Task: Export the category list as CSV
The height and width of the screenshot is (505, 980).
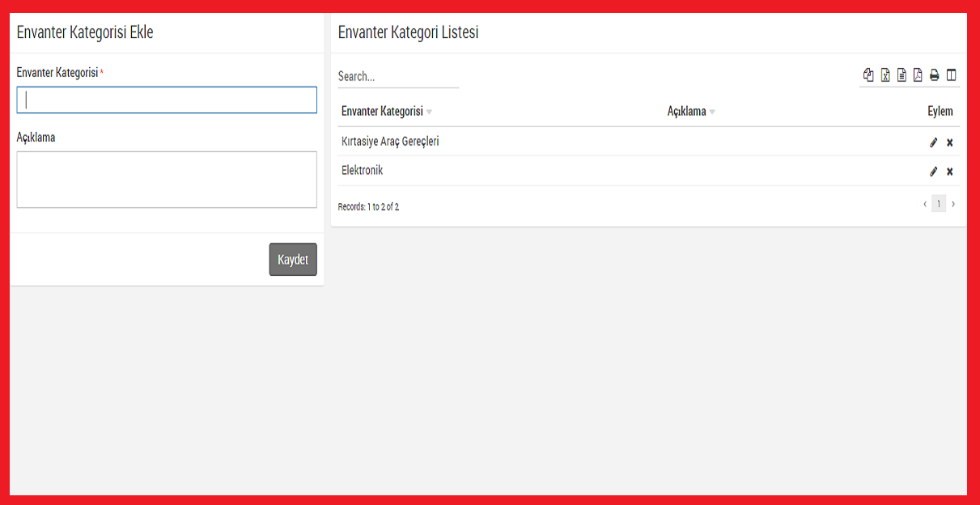Action: (902, 75)
